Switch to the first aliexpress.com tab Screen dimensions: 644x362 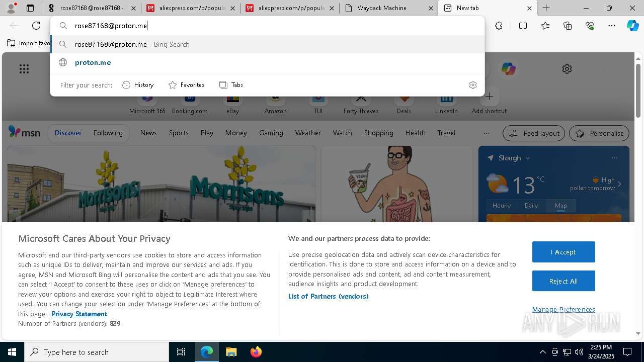click(x=190, y=8)
